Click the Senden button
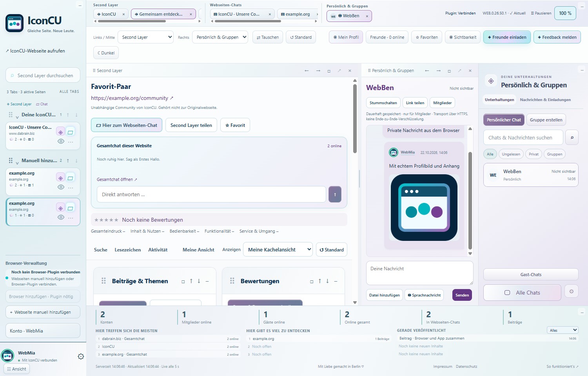This screenshot has height=376, width=588. tap(462, 295)
